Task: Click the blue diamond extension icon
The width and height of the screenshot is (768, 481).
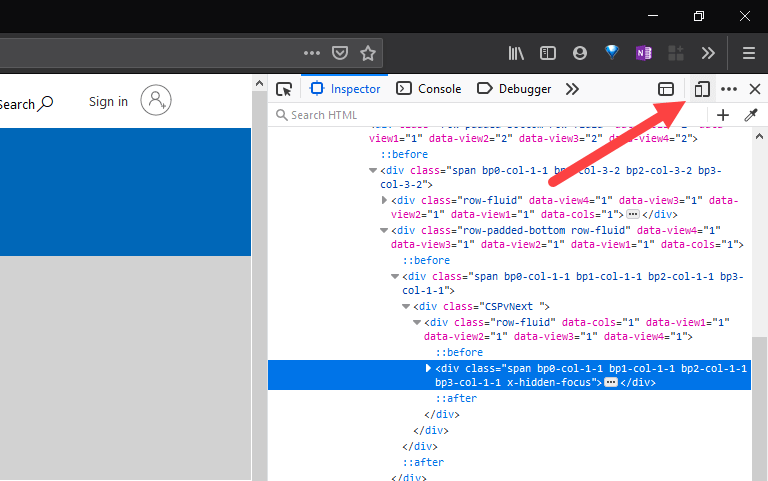Action: [x=612, y=52]
